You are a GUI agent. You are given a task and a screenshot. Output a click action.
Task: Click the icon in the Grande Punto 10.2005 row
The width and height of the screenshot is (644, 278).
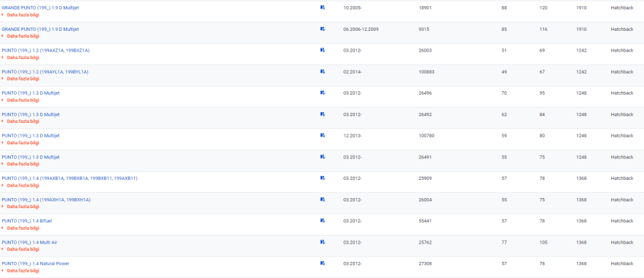coord(323,7)
